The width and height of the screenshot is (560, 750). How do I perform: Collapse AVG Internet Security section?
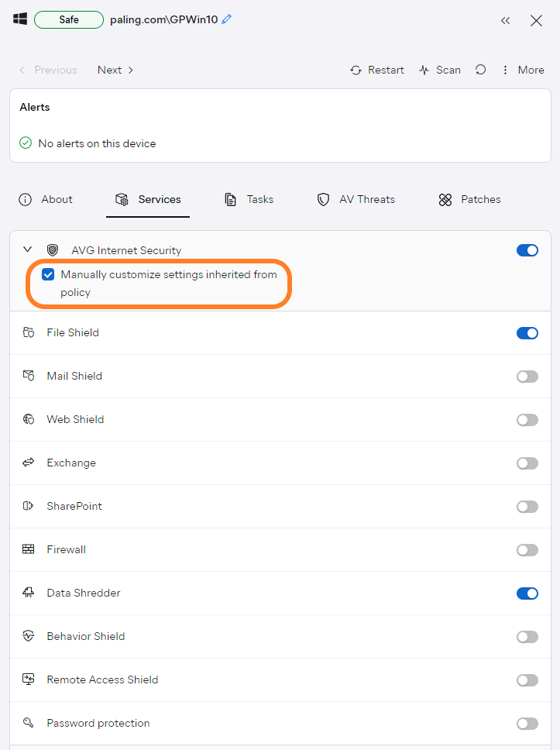coord(28,249)
